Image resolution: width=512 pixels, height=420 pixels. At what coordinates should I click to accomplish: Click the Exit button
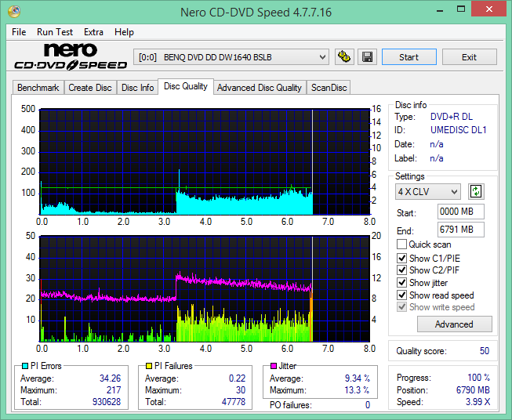click(x=469, y=57)
